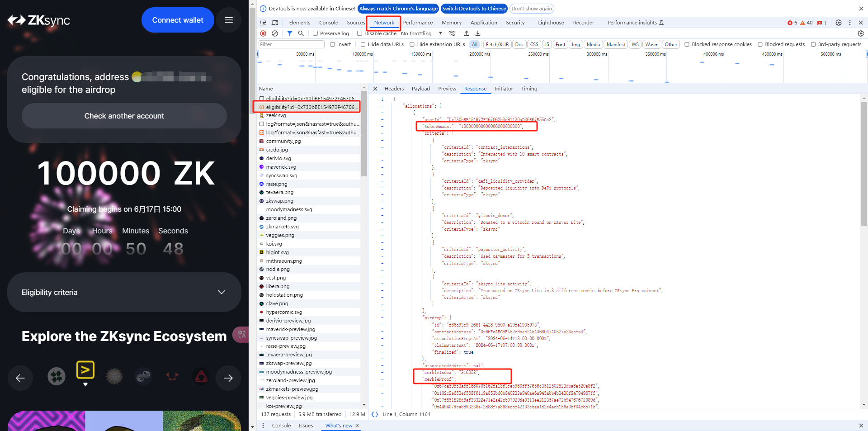The image size is (868, 431).
Task: Collapse the allocations array in response
Action: 382,106
